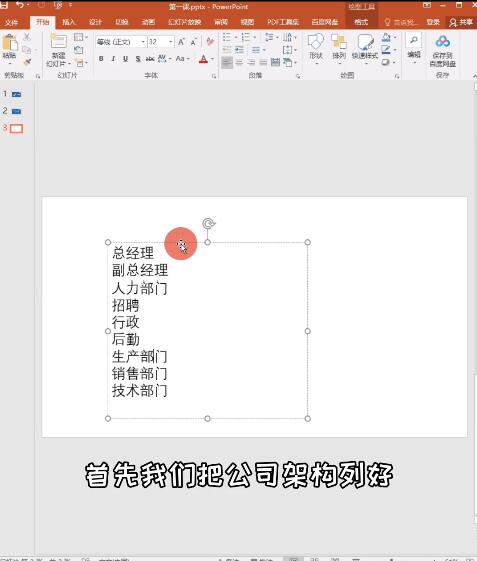
Task: Open the Design (设计) ribbon tab
Action: click(x=95, y=22)
